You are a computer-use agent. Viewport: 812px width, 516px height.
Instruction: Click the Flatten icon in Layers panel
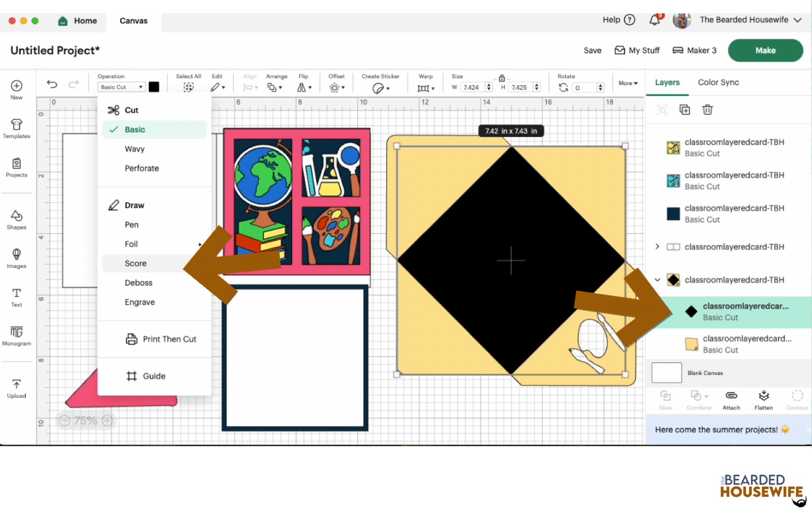point(763,399)
